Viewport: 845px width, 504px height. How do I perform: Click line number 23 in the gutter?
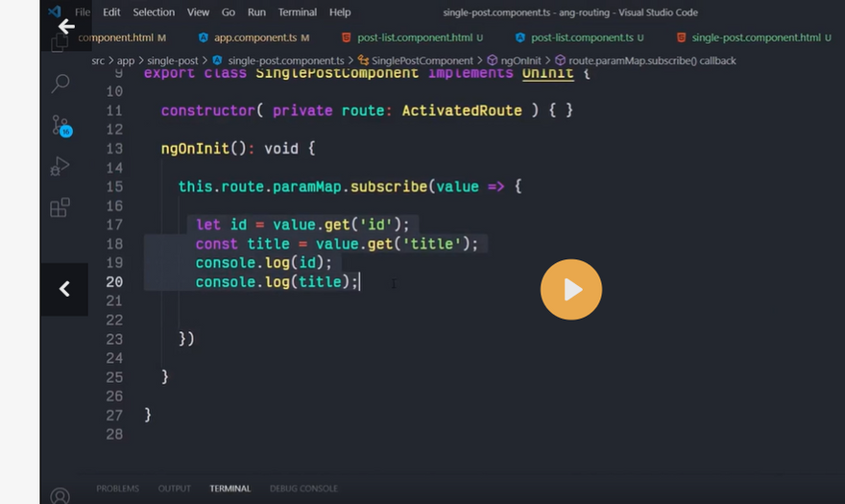coord(114,339)
